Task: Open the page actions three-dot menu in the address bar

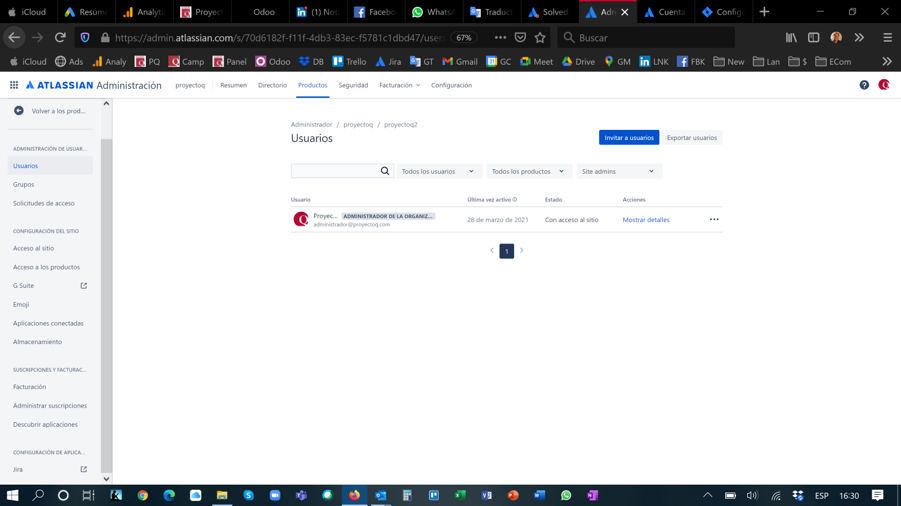Action: [x=500, y=38]
